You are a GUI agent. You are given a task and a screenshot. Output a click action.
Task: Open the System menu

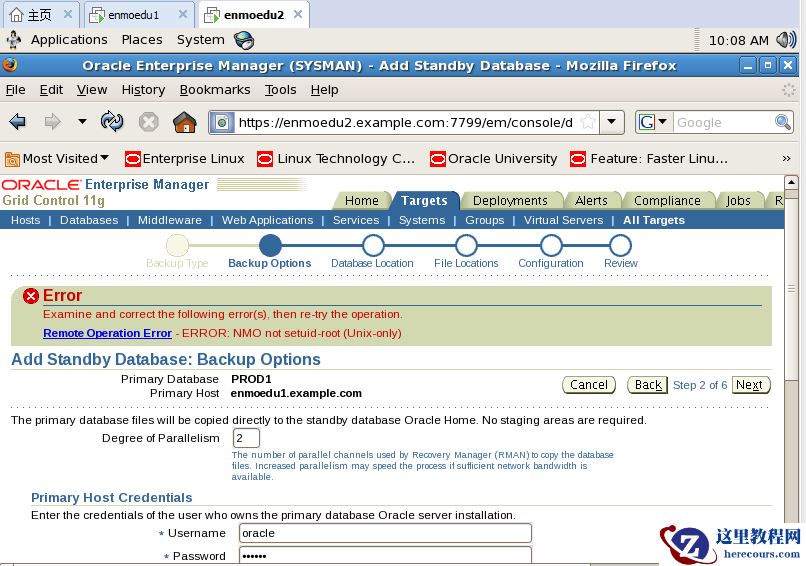[200, 40]
